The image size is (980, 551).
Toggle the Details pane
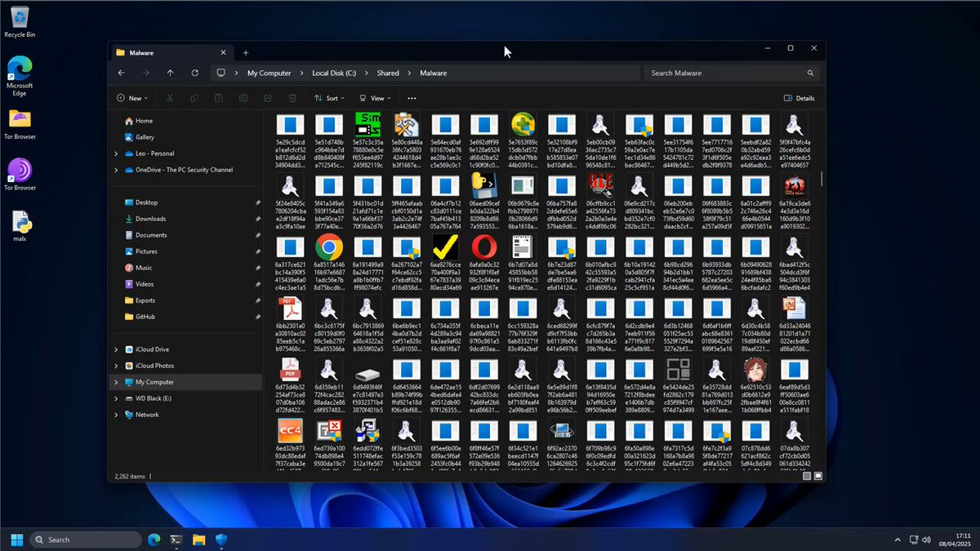[799, 98]
